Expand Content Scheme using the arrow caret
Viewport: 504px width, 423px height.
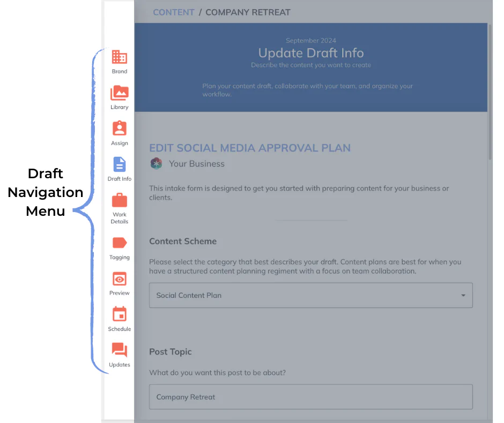coord(463,295)
